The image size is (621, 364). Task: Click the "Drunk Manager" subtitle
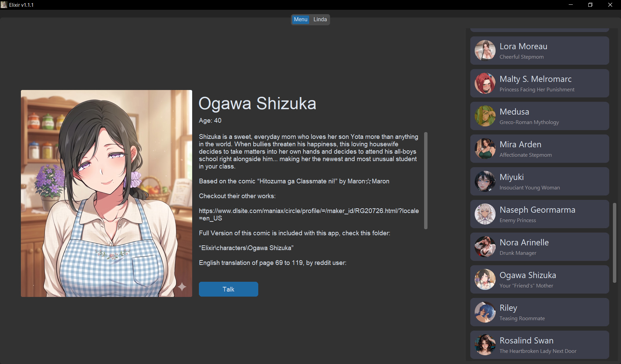[x=518, y=253]
